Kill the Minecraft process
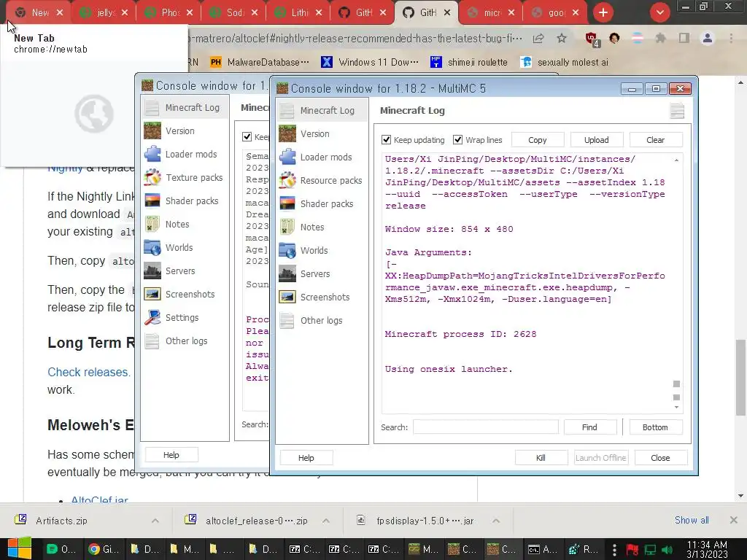Screen dimensions: 747x560 (541, 458)
